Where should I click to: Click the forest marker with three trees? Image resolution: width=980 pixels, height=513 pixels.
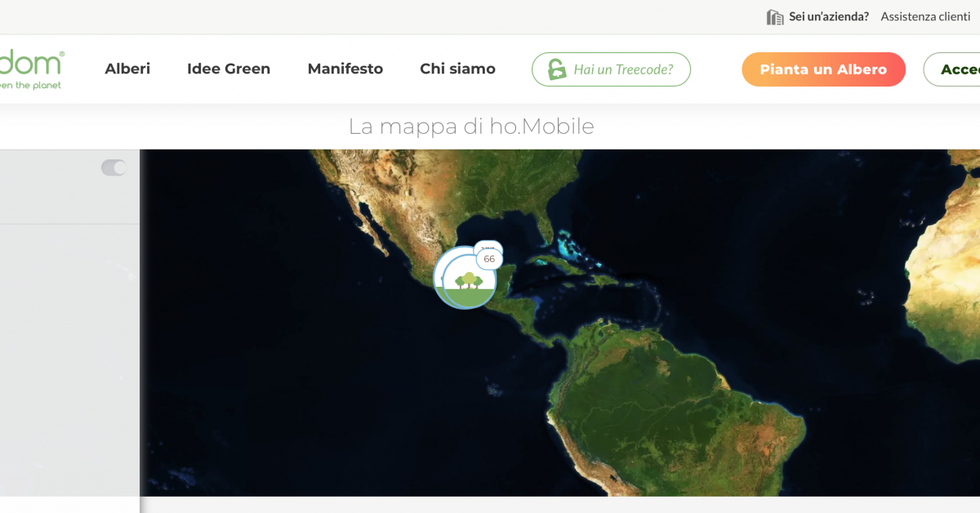(468, 280)
